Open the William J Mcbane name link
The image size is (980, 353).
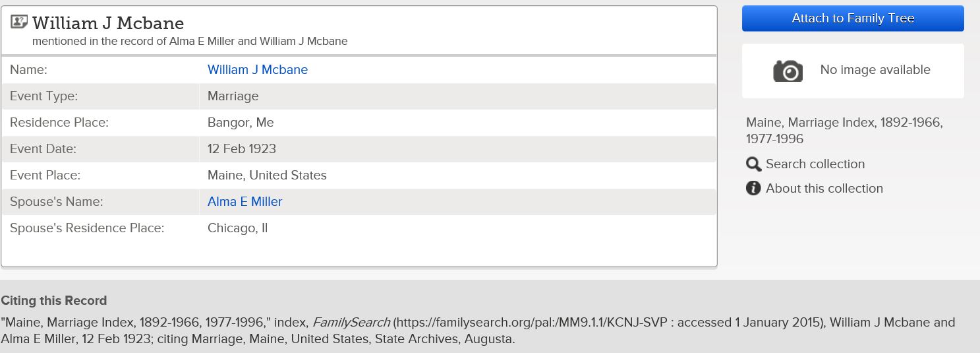pyautogui.click(x=258, y=69)
